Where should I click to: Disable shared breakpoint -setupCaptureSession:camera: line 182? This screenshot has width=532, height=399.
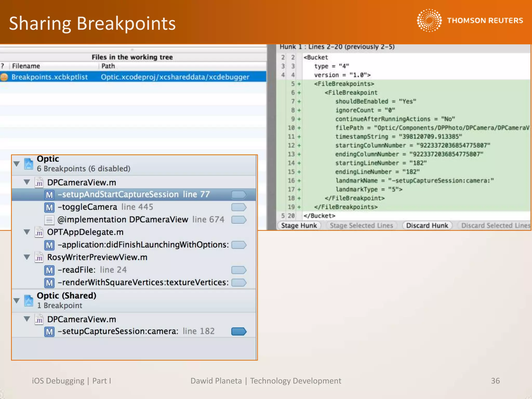(x=239, y=331)
